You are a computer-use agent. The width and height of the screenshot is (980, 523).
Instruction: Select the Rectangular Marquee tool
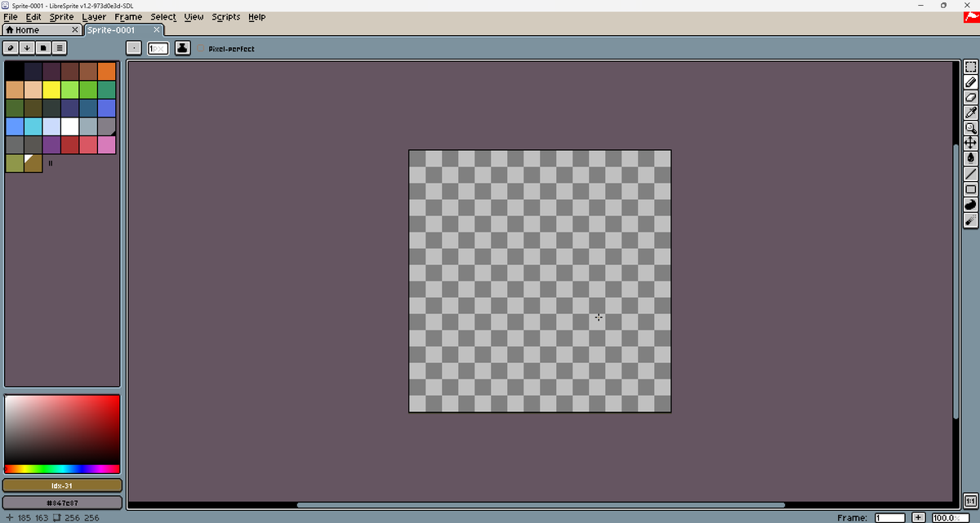[971, 69]
